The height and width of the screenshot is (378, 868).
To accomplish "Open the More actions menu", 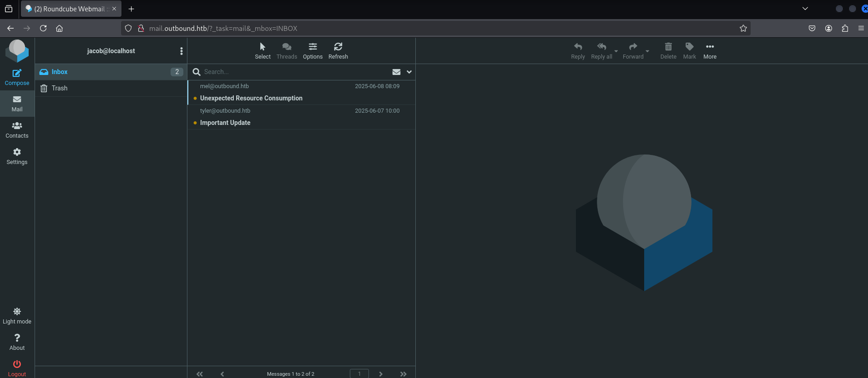I will pyautogui.click(x=710, y=51).
